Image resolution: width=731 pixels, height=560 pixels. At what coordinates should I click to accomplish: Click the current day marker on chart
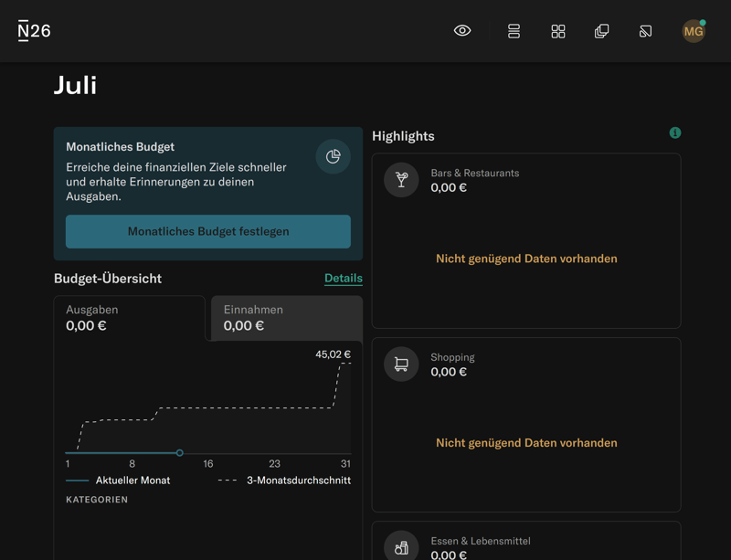pos(180,453)
